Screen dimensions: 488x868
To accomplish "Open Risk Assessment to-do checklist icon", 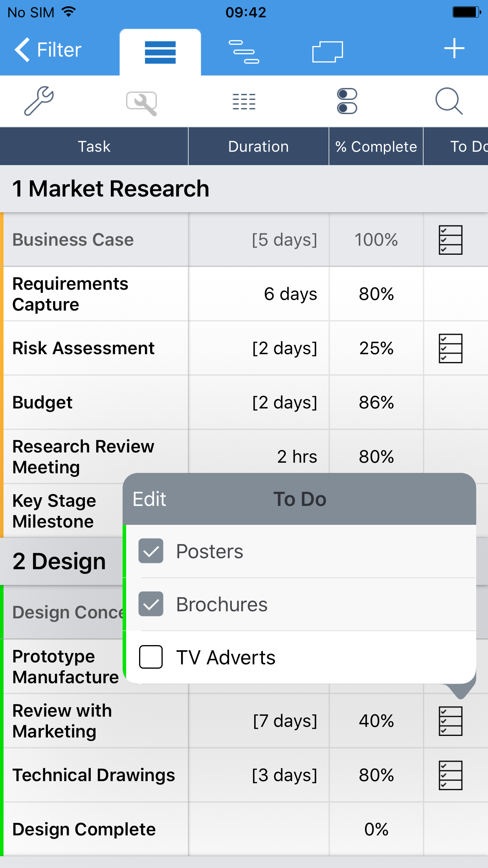I will pyautogui.click(x=450, y=348).
